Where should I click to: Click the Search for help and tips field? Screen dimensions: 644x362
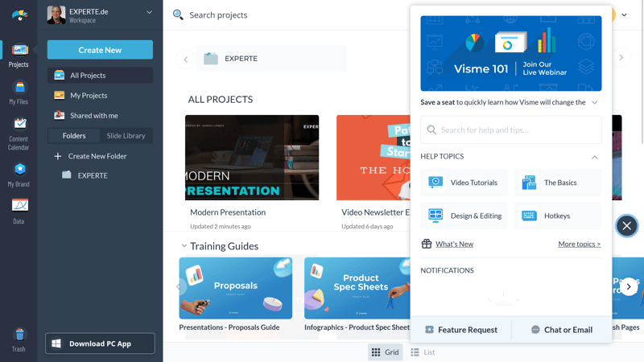(x=511, y=130)
